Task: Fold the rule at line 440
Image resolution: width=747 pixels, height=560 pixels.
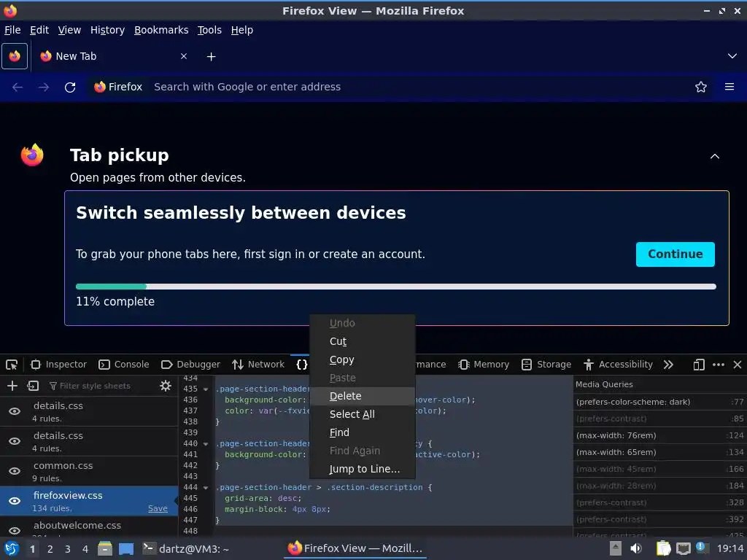Action: (206, 444)
